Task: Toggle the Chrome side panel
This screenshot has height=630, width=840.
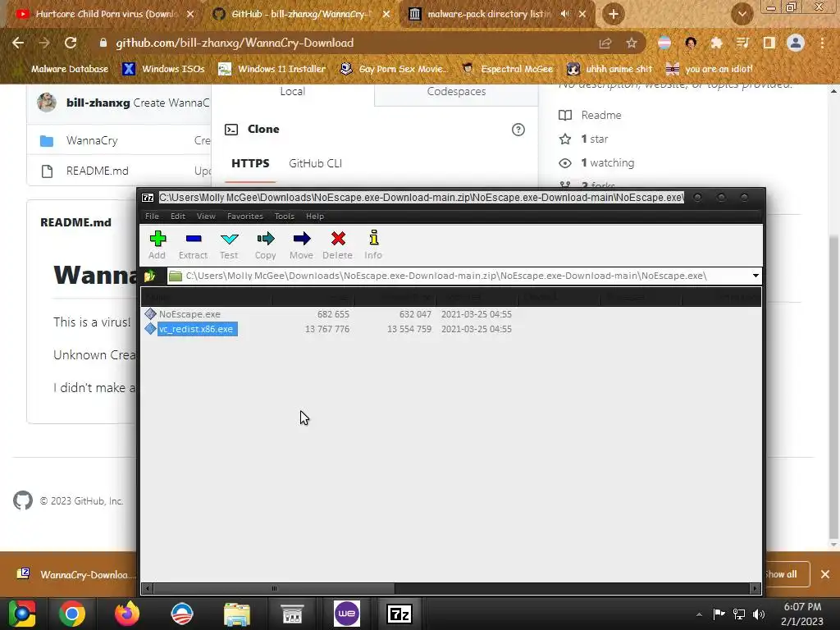Action: [x=769, y=43]
